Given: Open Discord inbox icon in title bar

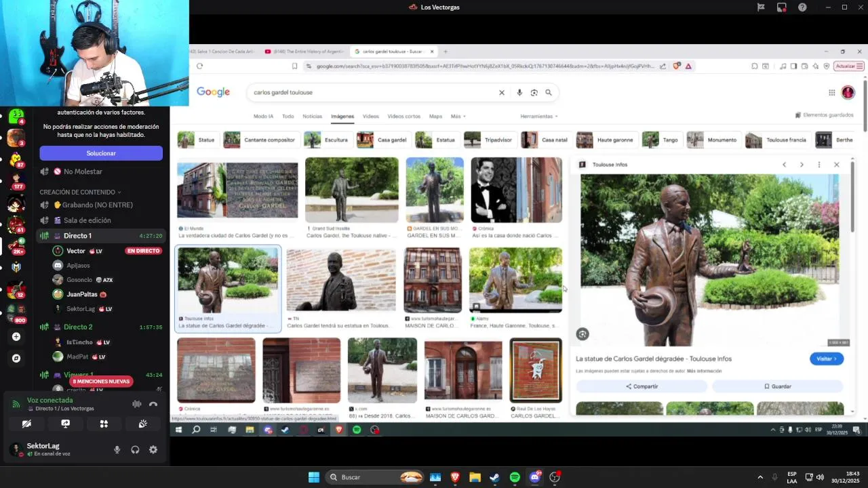Looking at the screenshot, I should click(x=782, y=7).
